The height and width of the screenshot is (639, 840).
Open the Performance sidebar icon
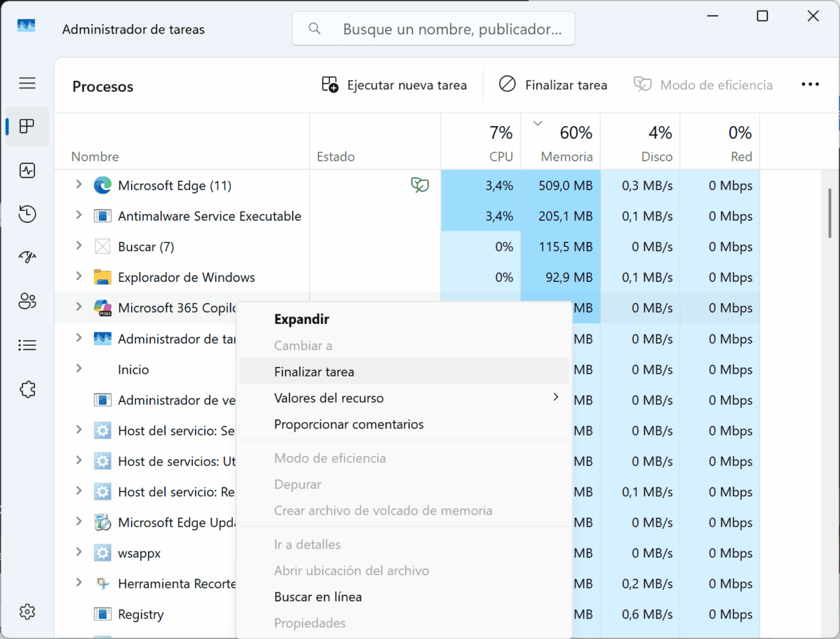click(27, 170)
